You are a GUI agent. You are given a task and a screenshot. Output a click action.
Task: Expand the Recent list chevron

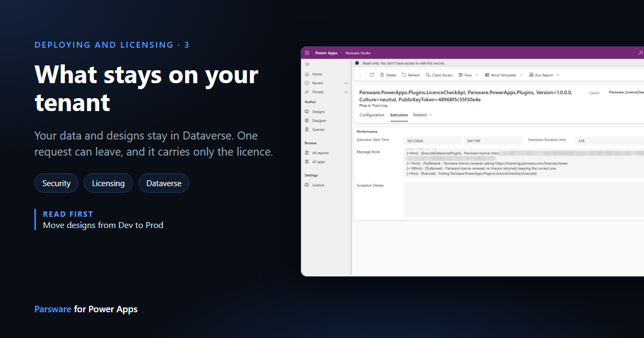(346, 83)
